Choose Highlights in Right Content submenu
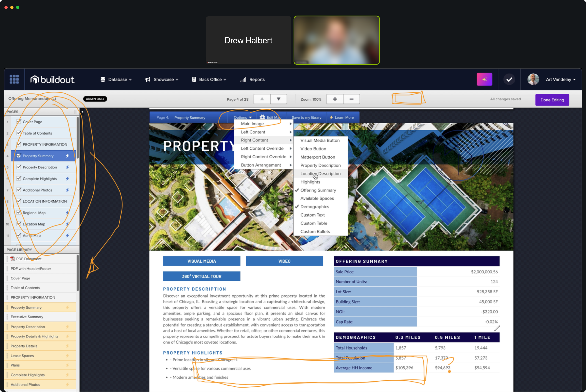 coord(320,182)
